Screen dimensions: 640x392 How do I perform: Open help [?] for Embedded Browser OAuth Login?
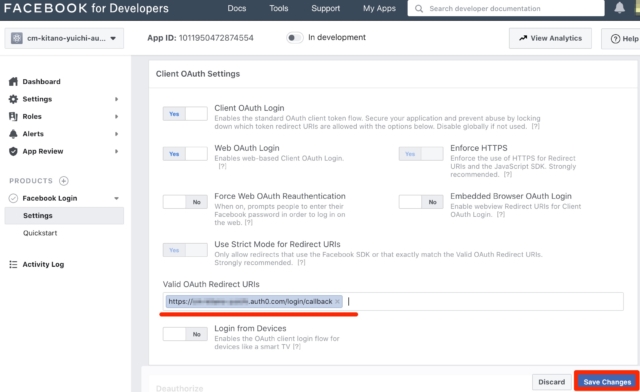coord(500,214)
